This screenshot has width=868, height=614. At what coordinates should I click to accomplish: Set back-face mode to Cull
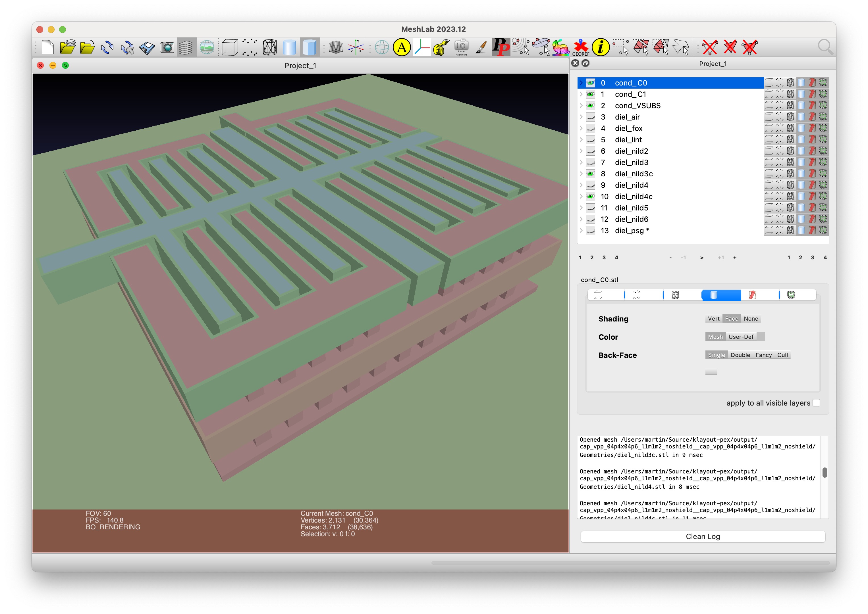(x=782, y=355)
